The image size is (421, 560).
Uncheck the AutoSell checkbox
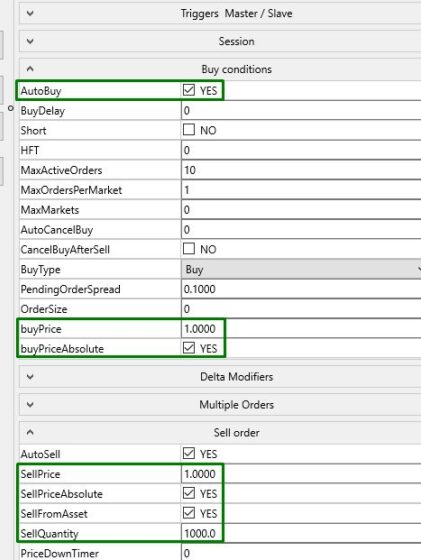(189, 453)
